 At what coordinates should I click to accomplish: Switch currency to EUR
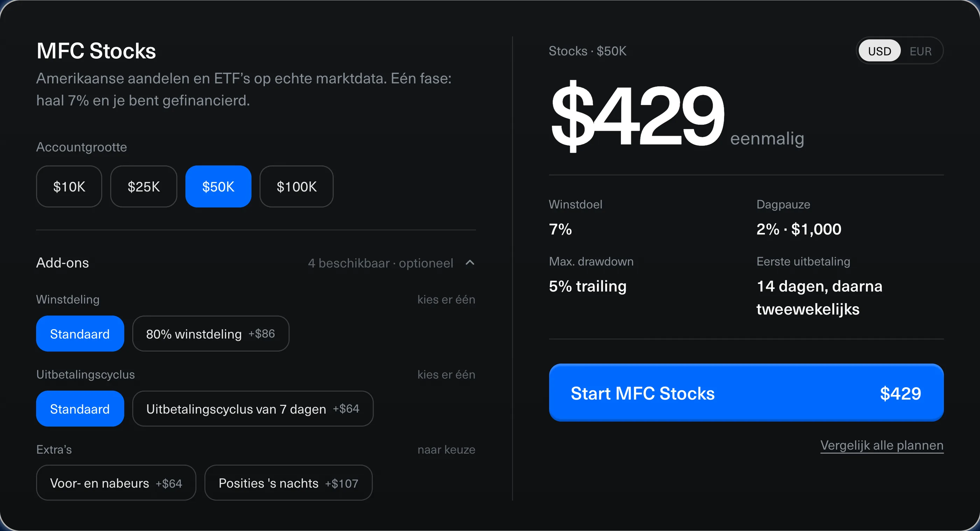point(920,51)
